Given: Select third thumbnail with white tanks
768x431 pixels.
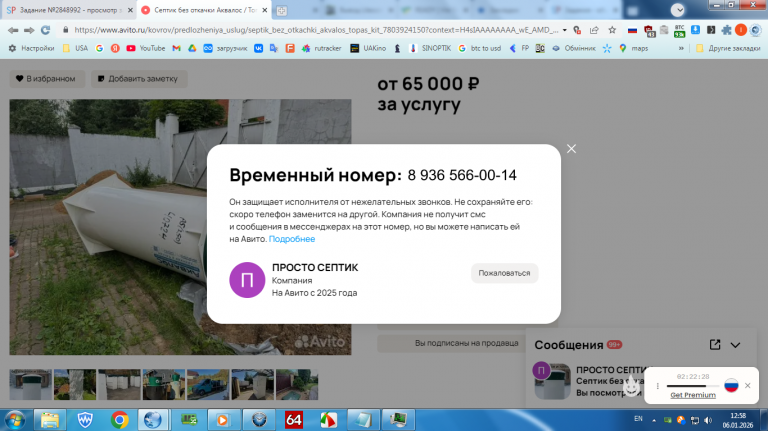Looking at the screenshot, I should 119,384.
